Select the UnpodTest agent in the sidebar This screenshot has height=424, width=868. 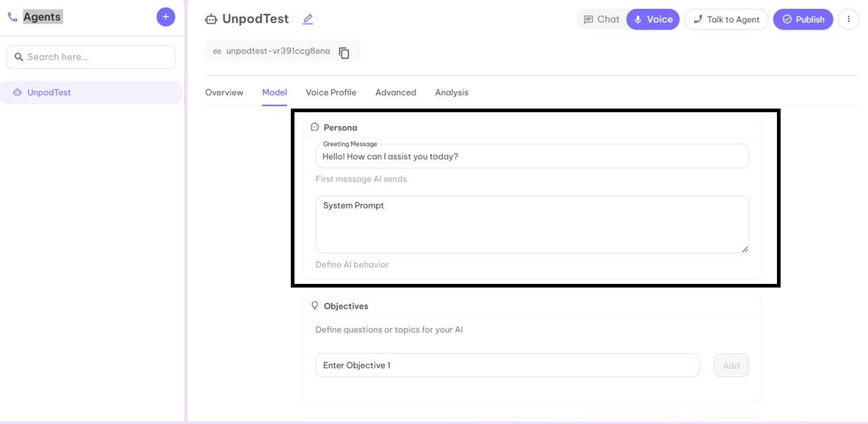tap(90, 92)
